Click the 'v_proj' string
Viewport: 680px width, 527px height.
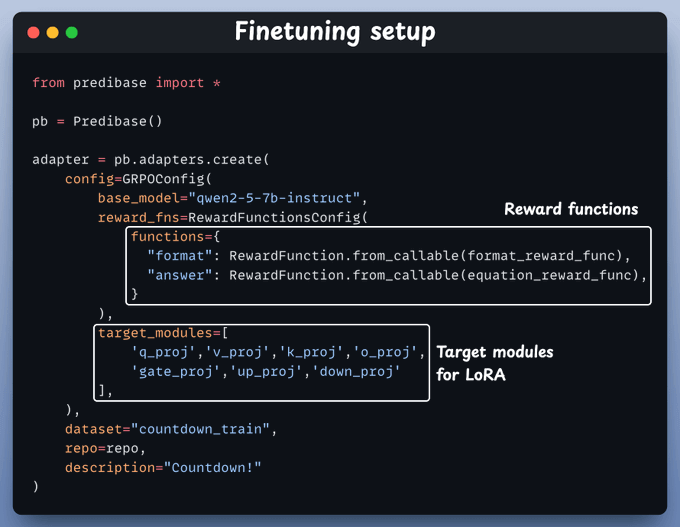point(237,352)
